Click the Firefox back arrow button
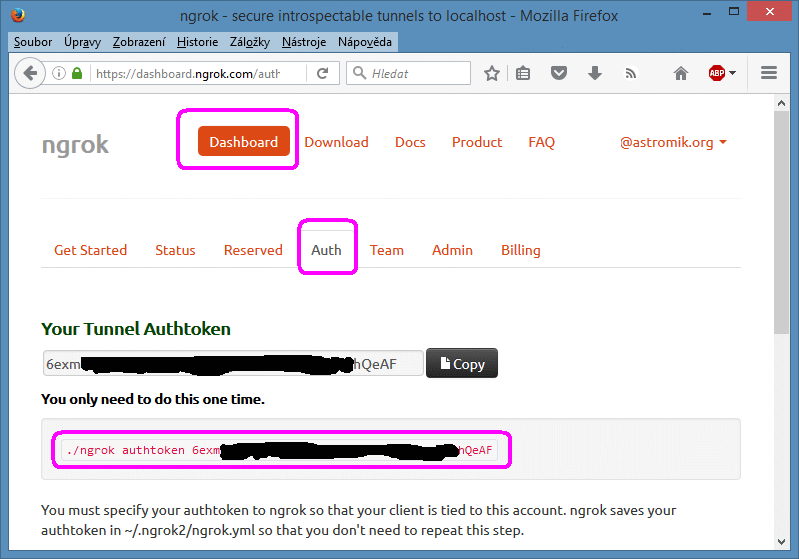 click(x=30, y=73)
